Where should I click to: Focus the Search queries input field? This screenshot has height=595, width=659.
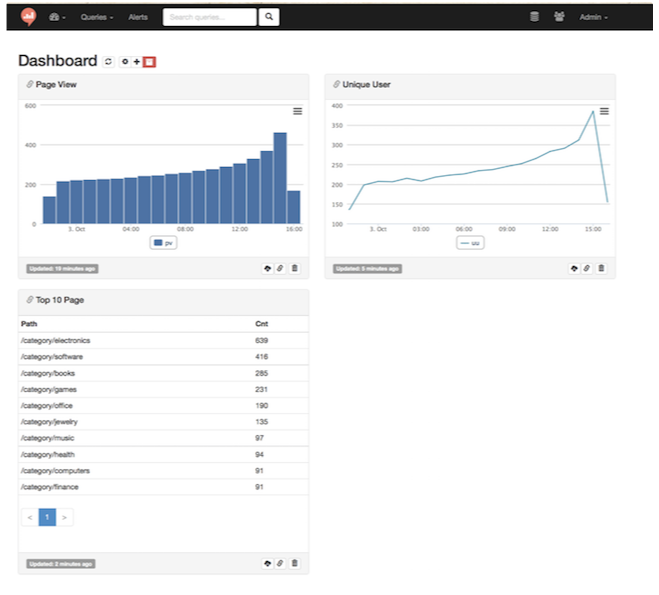tap(209, 17)
